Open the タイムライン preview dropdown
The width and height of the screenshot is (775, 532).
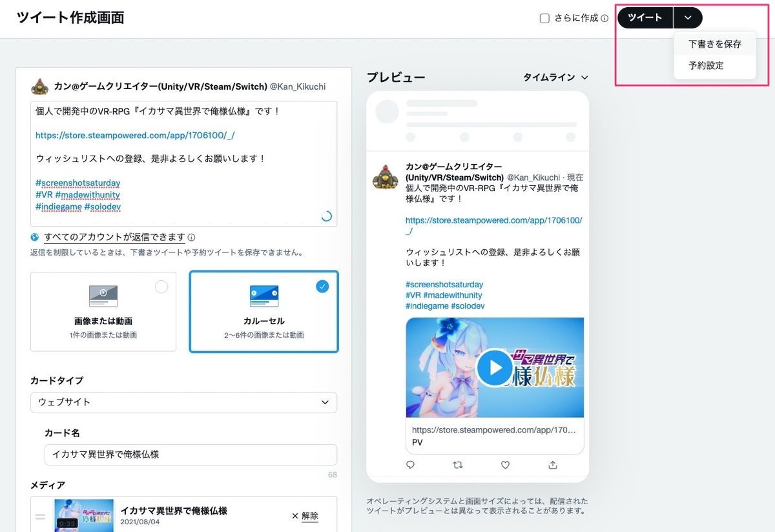(555, 77)
